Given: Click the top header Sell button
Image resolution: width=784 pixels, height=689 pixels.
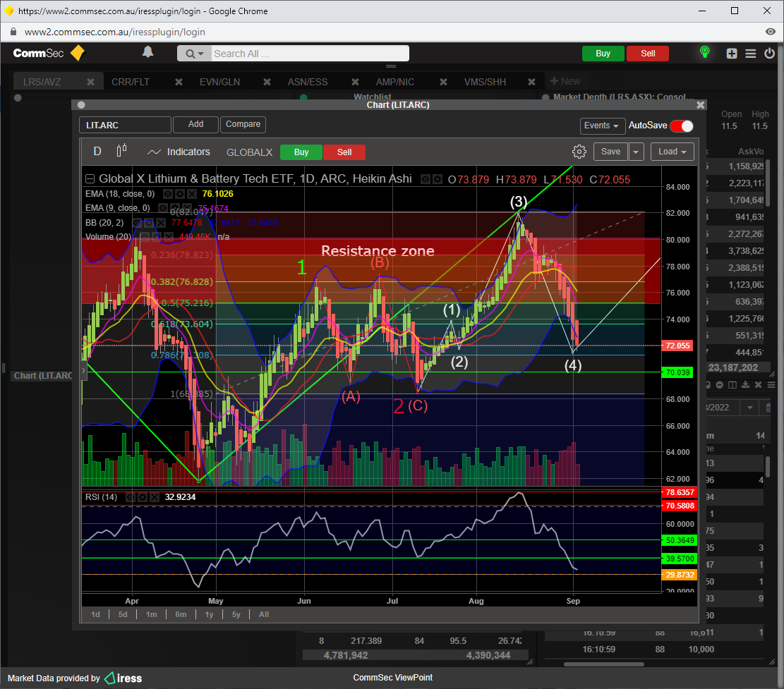Looking at the screenshot, I should point(648,54).
